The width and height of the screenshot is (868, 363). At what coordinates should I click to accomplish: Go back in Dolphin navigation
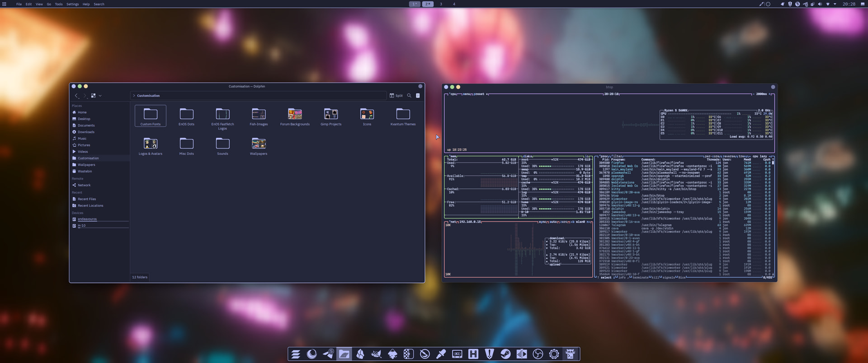pos(76,96)
